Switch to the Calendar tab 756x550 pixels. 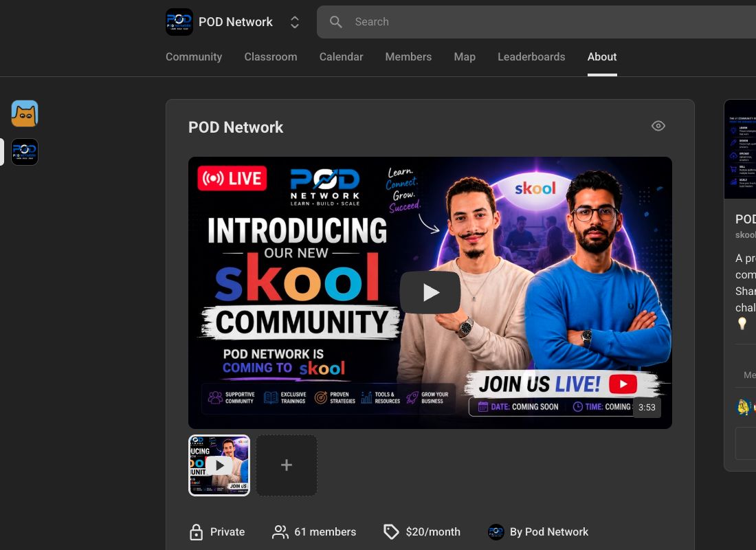(341, 56)
